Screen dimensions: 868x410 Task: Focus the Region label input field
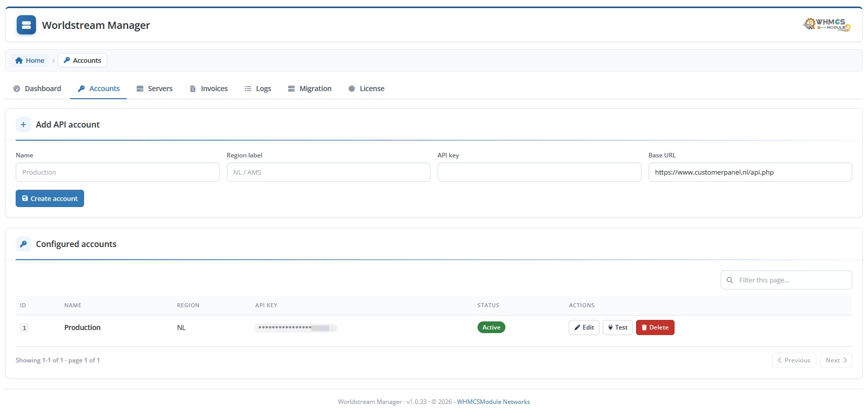[x=329, y=172]
